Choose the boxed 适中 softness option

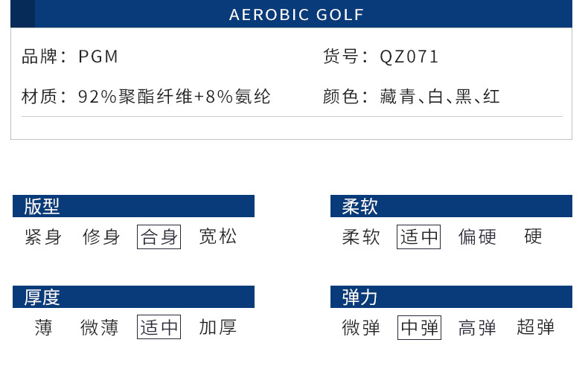pos(419,237)
